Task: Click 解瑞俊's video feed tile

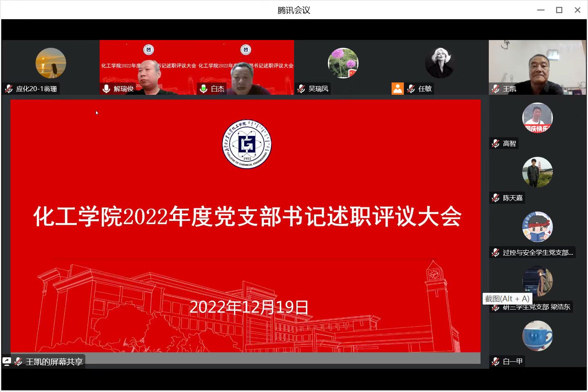Action: point(148,67)
